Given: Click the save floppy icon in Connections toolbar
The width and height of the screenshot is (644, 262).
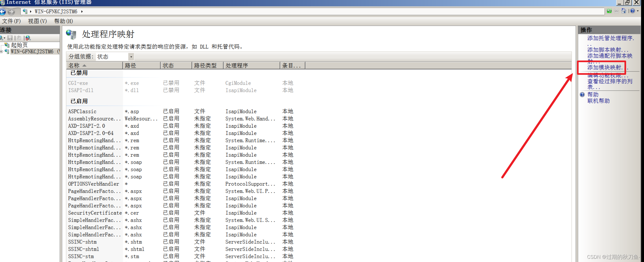Looking at the screenshot, I should click(x=10, y=38).
